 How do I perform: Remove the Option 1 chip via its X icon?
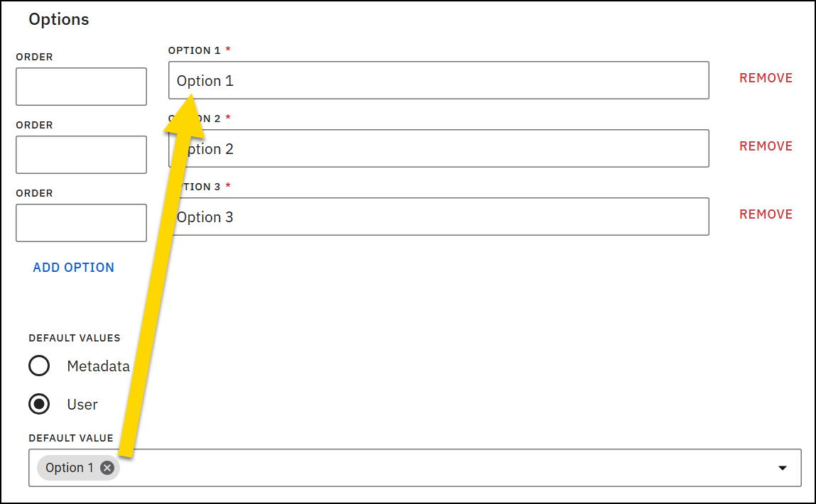(x=107, y=467)
